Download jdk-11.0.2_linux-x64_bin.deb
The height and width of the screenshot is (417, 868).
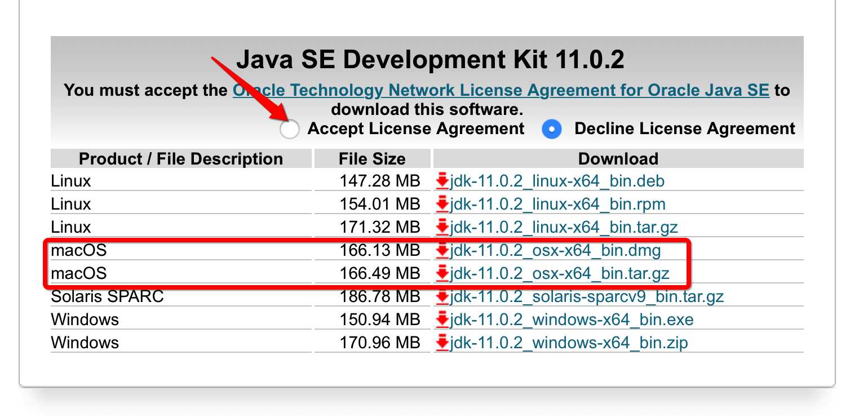pyautogui.click(x=557, y=181)
